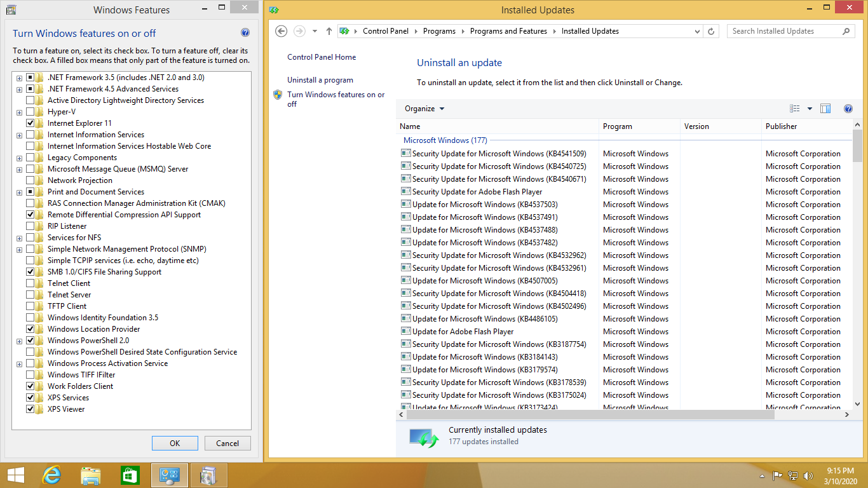This screenshot has width=868, height=488.
Task: Enable Telnet Client checkbox
Action: pyautogui.click(x=30, y=283)
